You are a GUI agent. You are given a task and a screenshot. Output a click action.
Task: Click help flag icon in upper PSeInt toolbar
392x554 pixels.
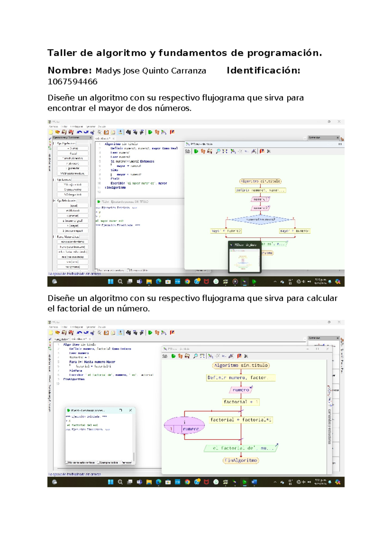coord(172,132)
